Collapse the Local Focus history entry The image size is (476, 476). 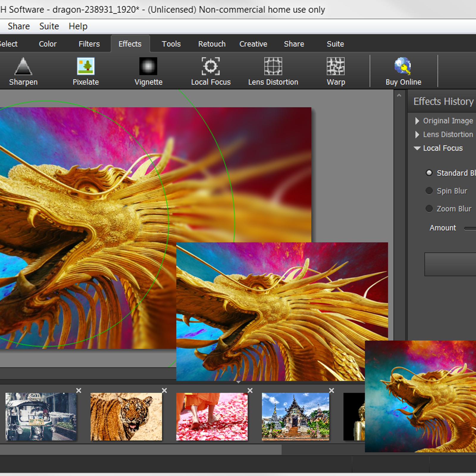pos(417,148)
